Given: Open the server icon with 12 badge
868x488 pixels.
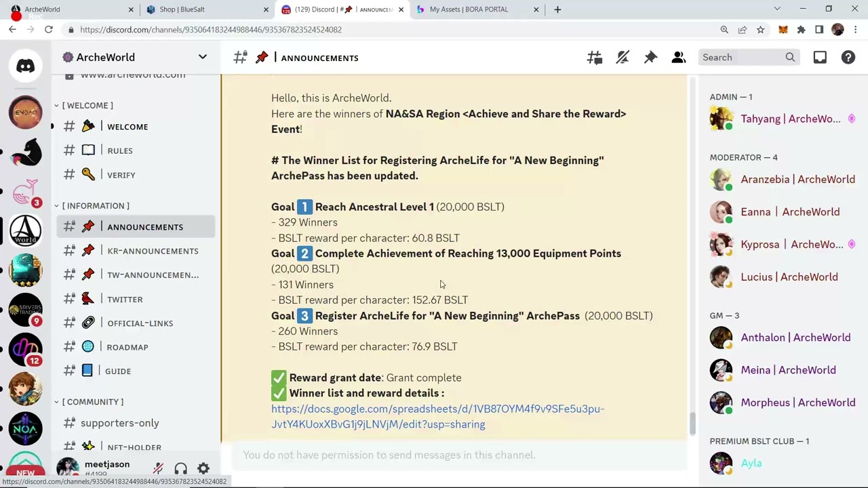Looking at the screenshot, I should click(26, 349).
